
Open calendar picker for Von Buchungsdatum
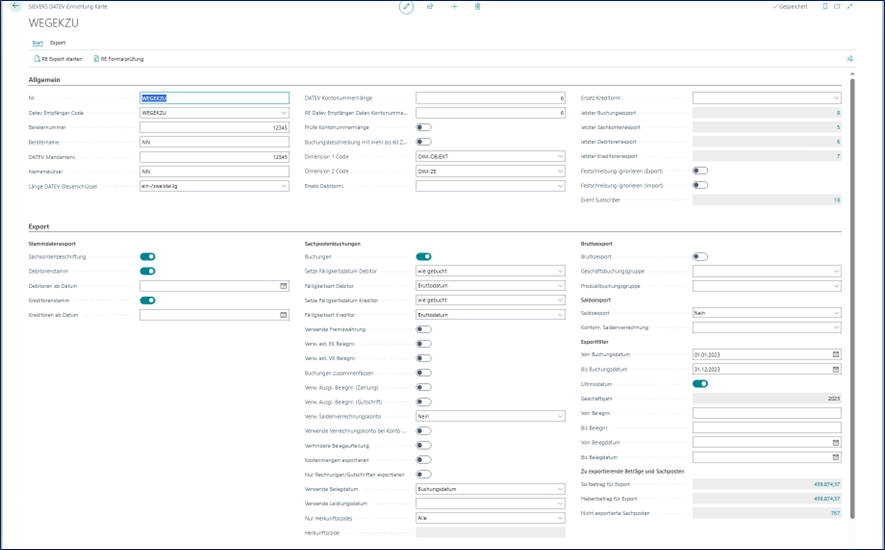836,354
